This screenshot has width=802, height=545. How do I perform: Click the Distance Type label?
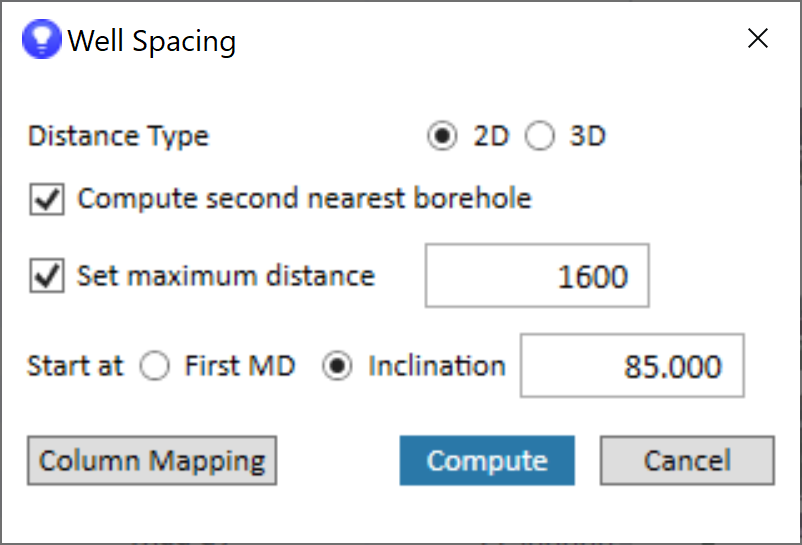[118, 136]
